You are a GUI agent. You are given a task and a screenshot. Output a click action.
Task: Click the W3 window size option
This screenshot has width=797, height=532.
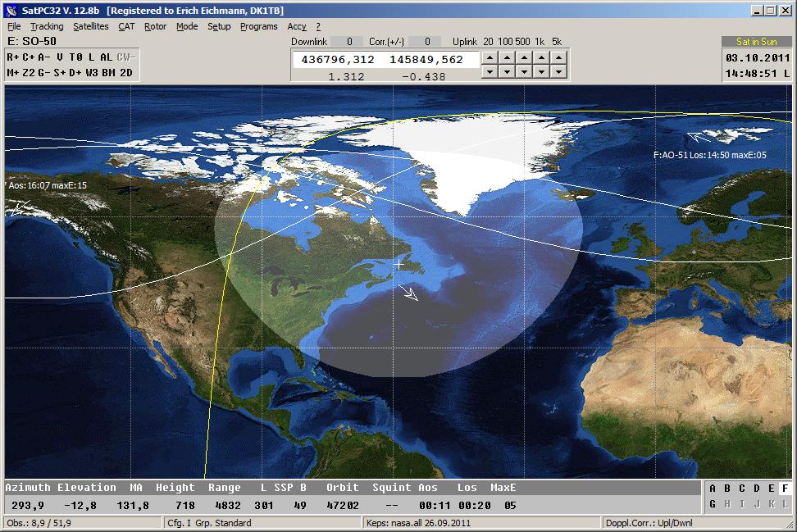point(91,72)
